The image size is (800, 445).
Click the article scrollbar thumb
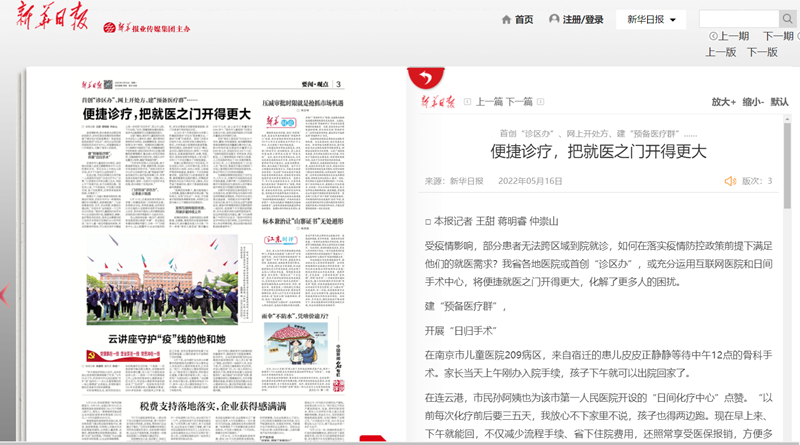[787, 166]
